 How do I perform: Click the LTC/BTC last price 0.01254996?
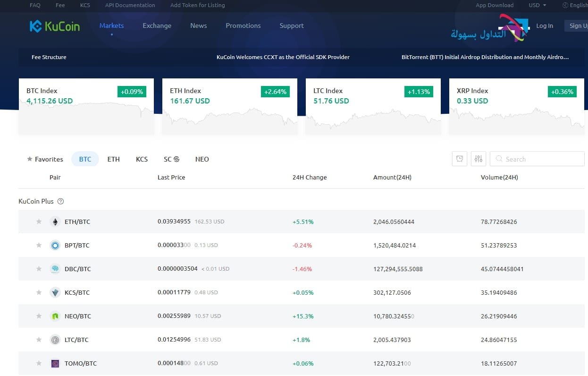(x=174, y=340)
